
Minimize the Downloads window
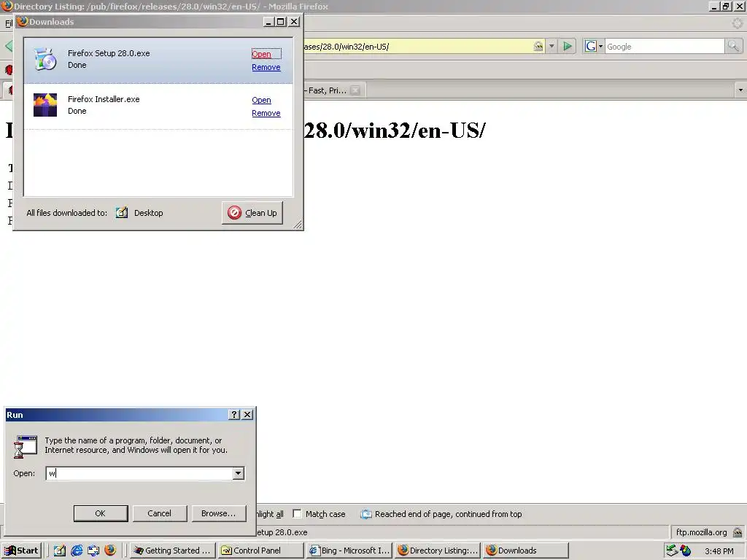268,22
